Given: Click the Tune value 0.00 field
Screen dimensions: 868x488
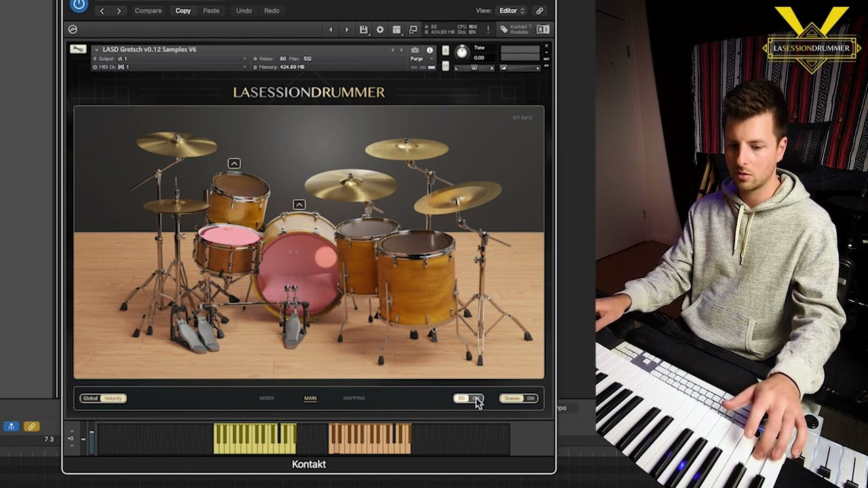Looking at the screenshot, I should pos(479,58).
